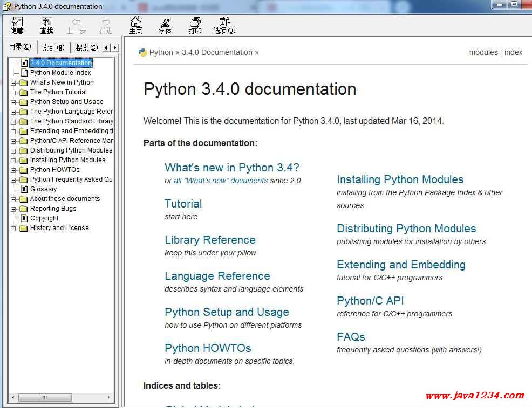Select Copyright in the contents tree

coord(44,218)
